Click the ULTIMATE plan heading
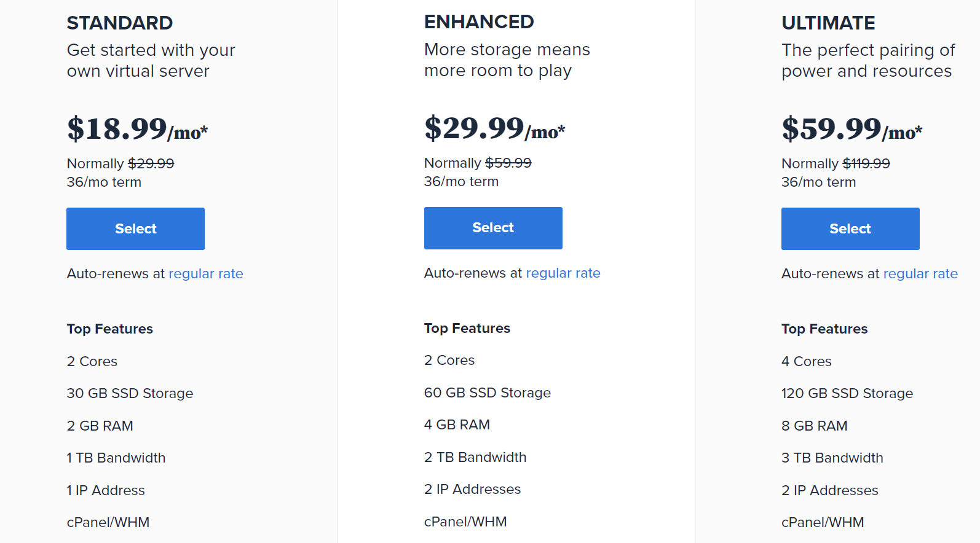Screen dimensions: 980x543 828,23
